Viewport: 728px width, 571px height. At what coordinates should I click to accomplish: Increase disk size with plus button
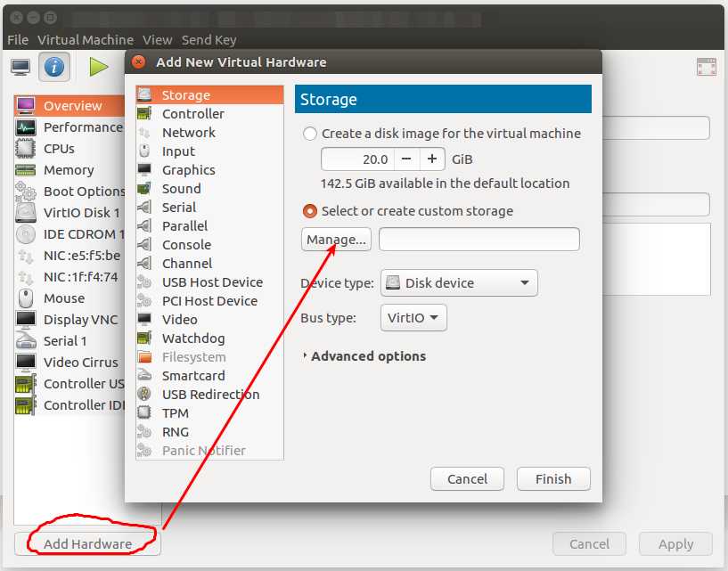pos(432,159)
